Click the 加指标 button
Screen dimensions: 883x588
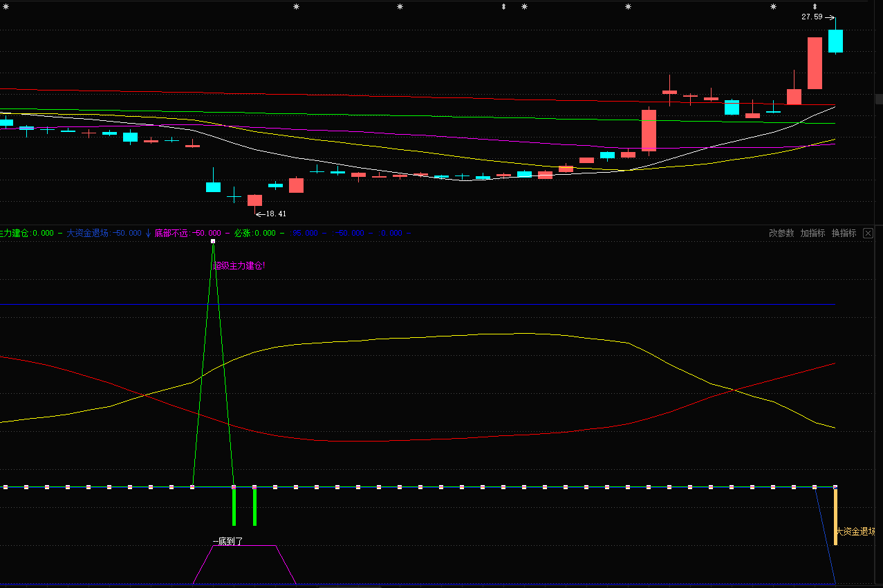[x=813, y=233]
